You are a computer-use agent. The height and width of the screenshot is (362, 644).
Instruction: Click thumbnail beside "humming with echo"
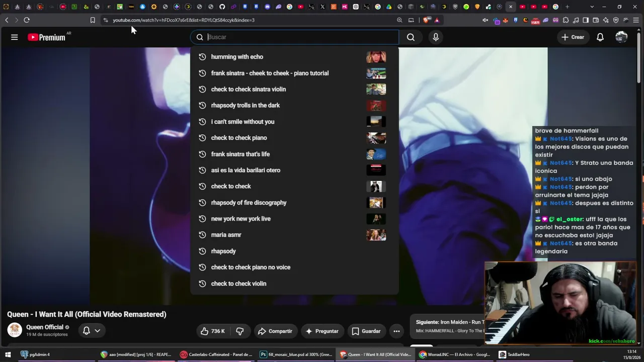pos(376,57)
